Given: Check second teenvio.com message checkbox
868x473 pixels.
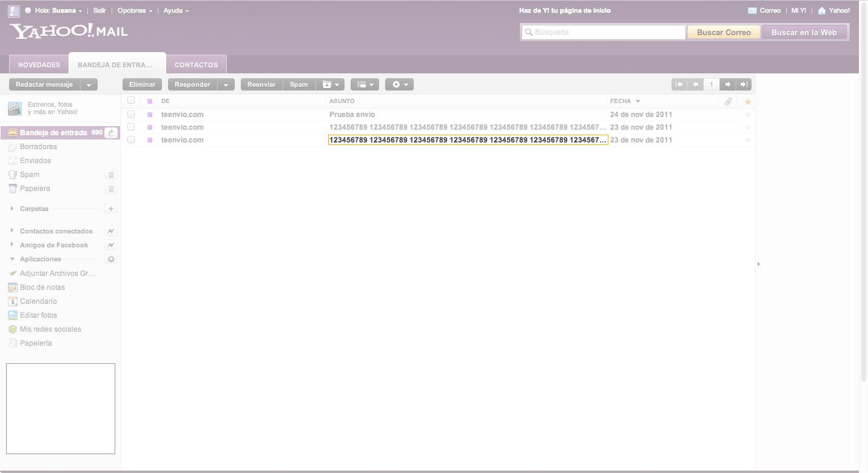Looking at the screenshot, I should (131, 127).
